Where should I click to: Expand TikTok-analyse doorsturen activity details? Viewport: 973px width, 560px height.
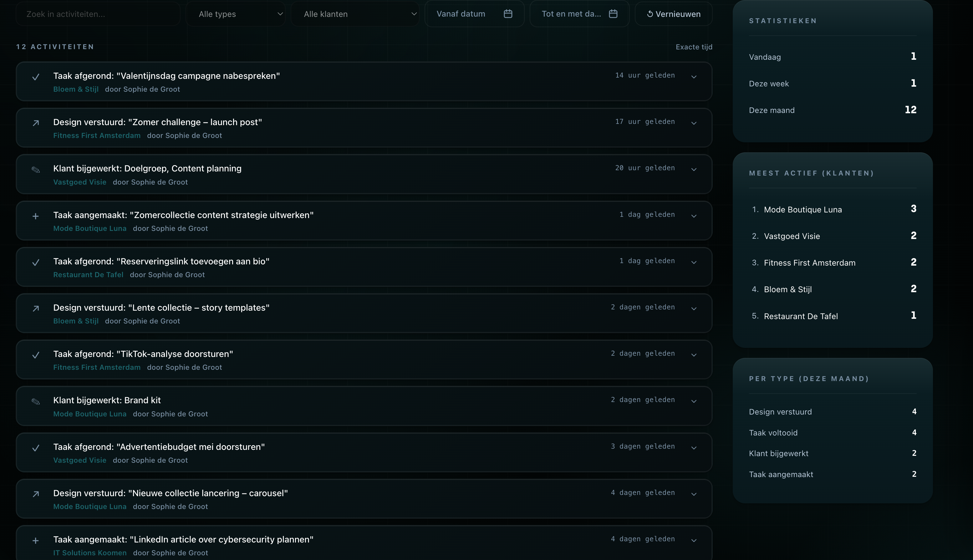[x=694, y=355]
